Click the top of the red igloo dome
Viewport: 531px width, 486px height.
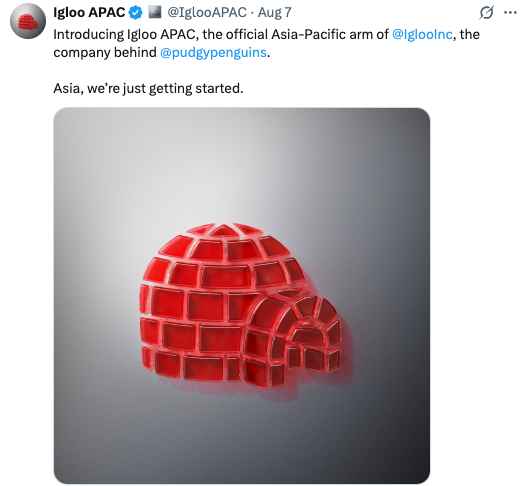point(224,232)
